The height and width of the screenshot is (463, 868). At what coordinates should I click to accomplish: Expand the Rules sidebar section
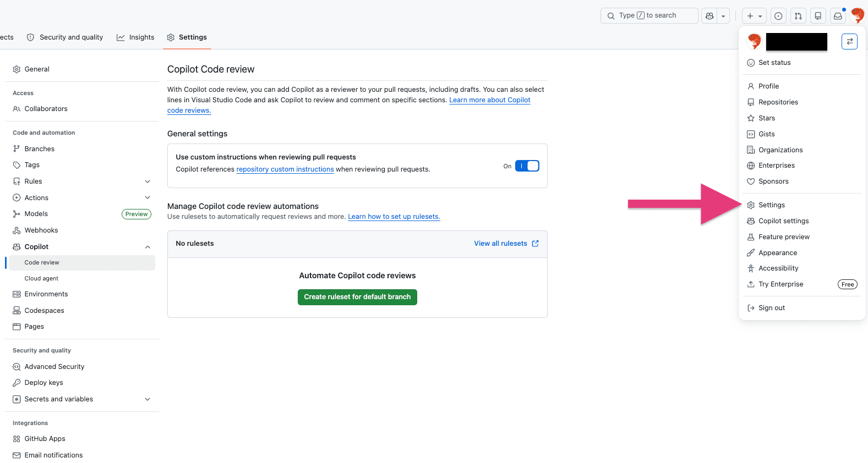coord(148,181)
